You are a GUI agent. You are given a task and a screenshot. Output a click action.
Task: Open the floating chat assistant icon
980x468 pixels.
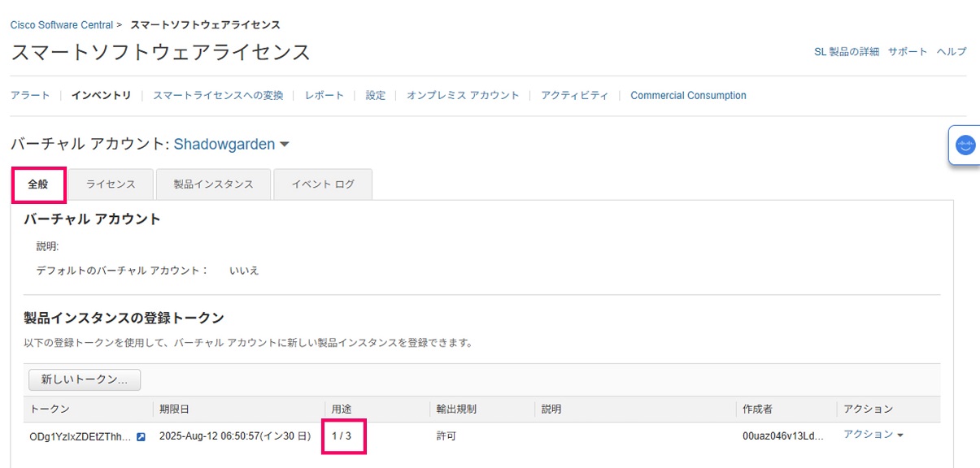[965, 146]
